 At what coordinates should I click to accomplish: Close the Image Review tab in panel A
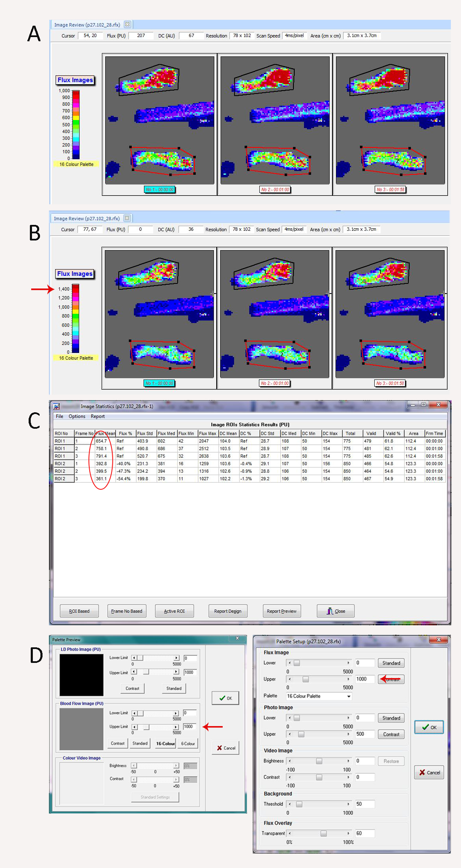tap(128, 24)
